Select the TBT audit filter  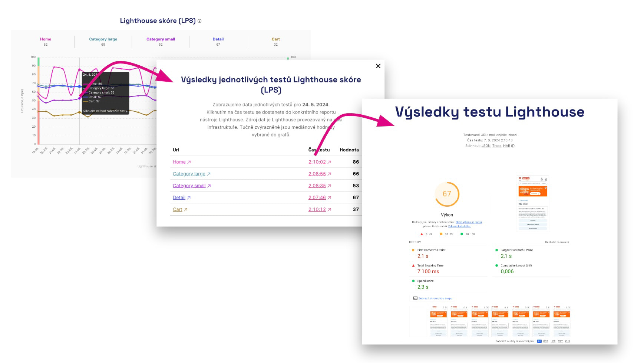click(x=560, y=341)
